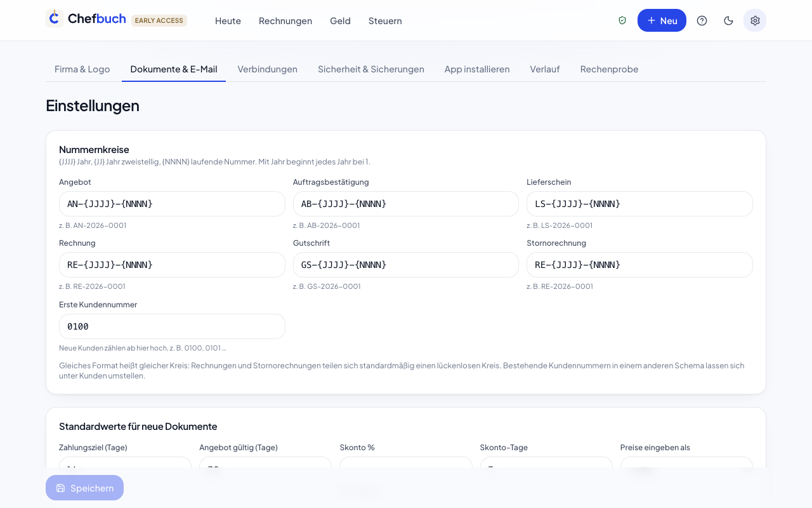Toggle dark mode with moon icon
Screen dimensions: 812x508
pos(728,20)
